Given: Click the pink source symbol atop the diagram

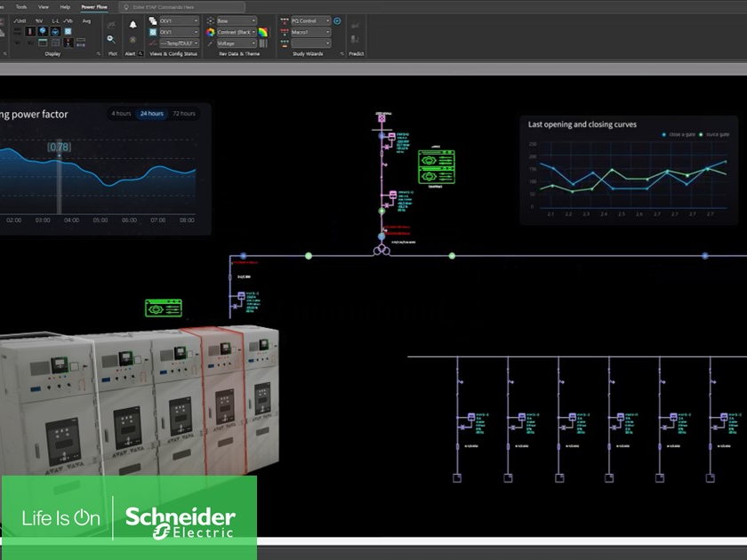Looking at the screenshot, I should point(381,116).
